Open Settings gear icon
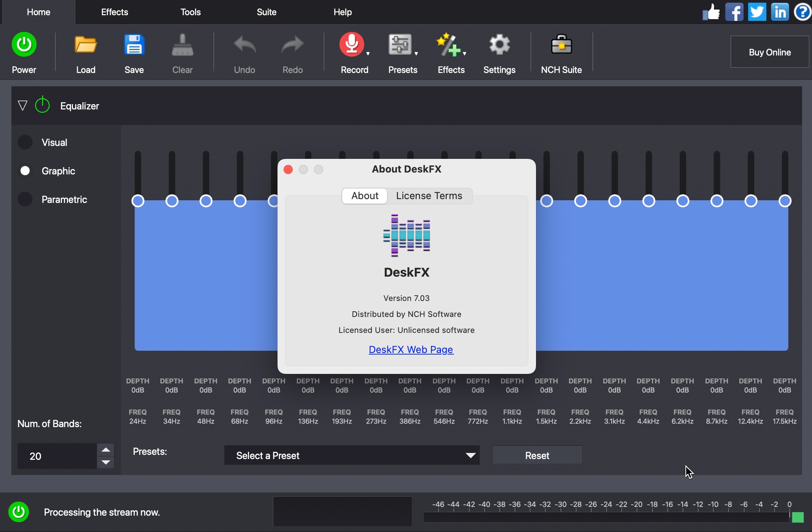The height and width of the screenshot is (532, 812). click(x=499, y=45)
